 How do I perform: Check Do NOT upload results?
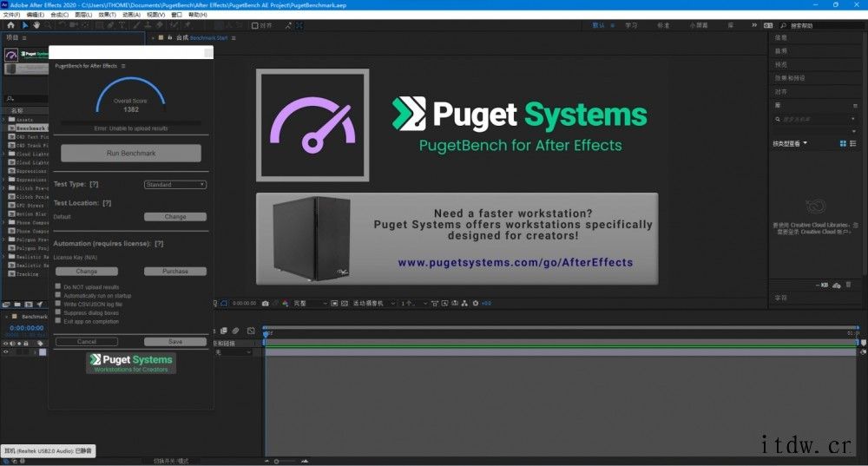tap(57, 286)
